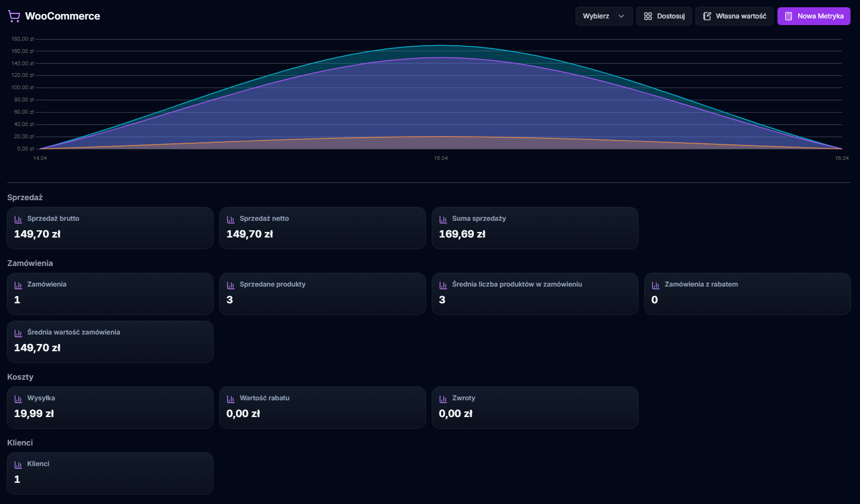Click the chart icon on Zamówienia card

click(x=18, y=284)
